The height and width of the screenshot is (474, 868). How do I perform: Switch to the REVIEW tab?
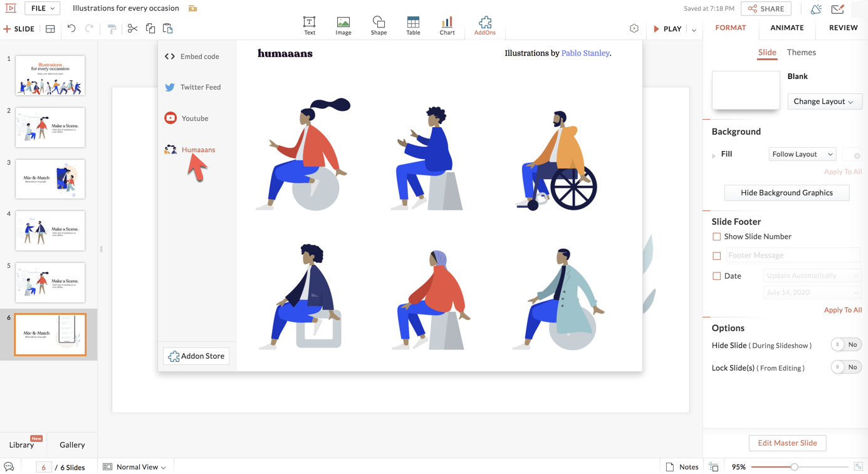(x=844, y=28)
